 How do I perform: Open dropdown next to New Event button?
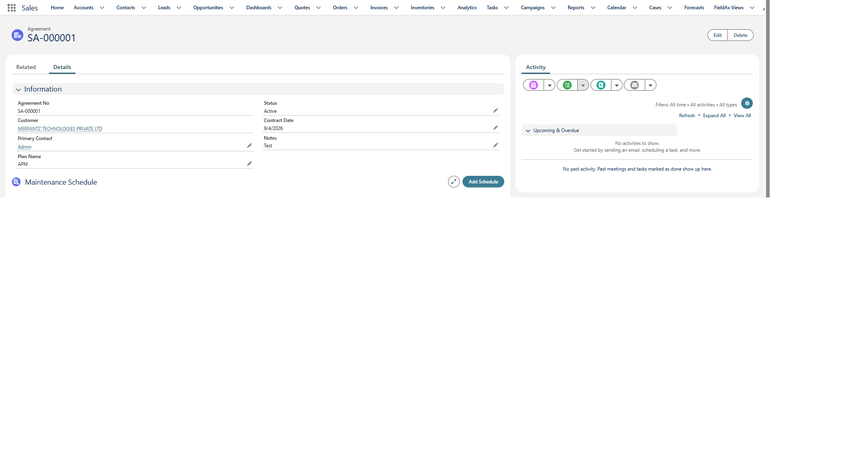549,85
